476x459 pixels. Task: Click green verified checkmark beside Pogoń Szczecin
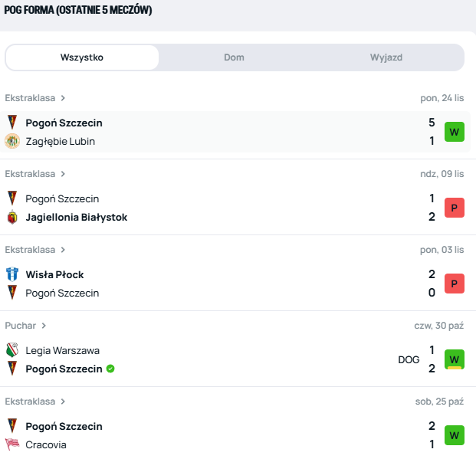110,369
